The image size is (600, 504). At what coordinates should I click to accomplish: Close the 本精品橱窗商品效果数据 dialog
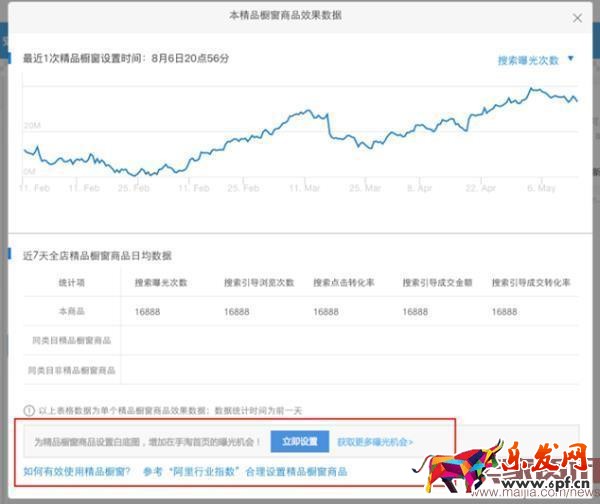[x=577, y=18]
